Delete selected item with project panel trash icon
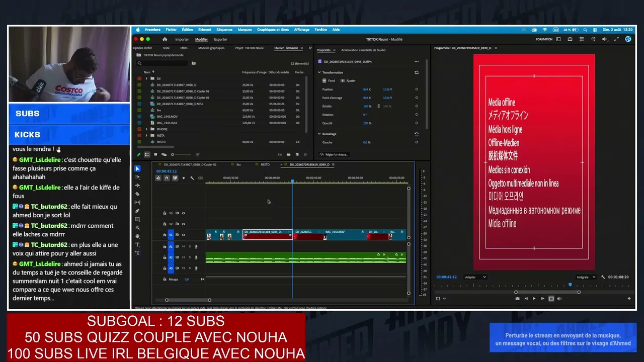Image resolution: width=644 pixels, height=362 pixels. (304, 154)
